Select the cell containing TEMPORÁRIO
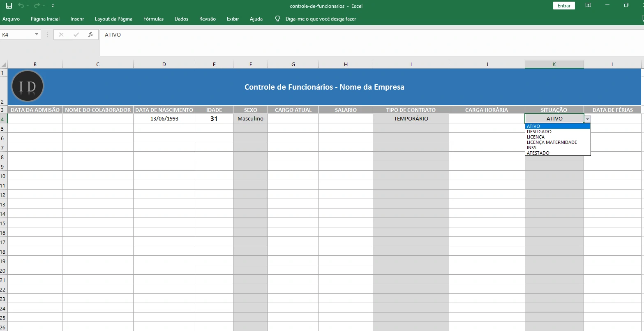 411,118
